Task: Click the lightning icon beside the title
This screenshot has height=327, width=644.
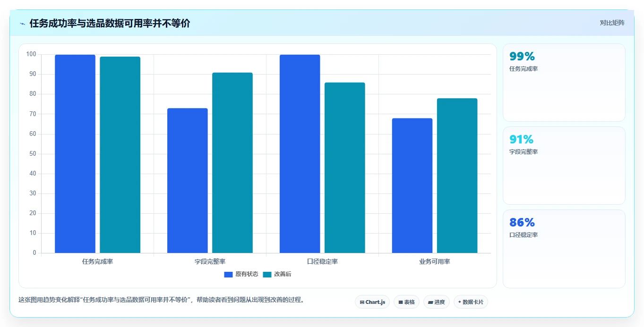Action: (22, 24)
